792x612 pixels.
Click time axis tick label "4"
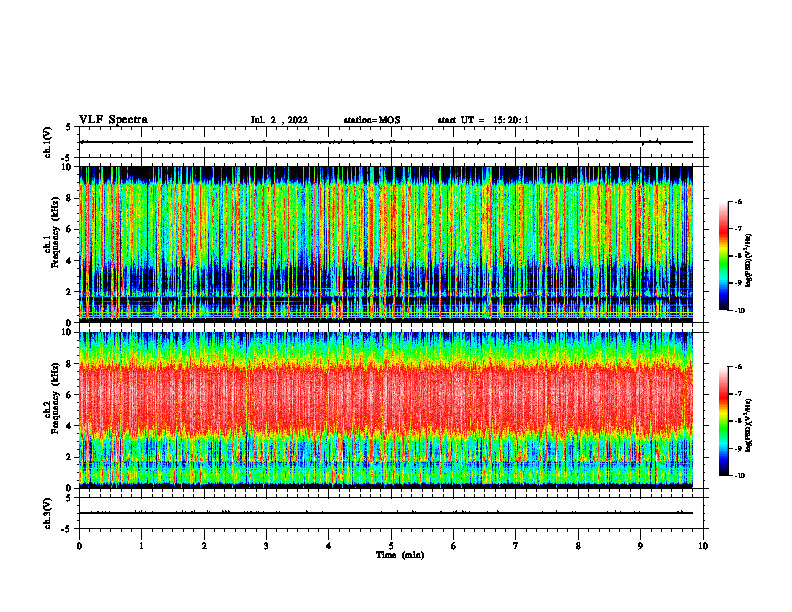coord(329,546)
